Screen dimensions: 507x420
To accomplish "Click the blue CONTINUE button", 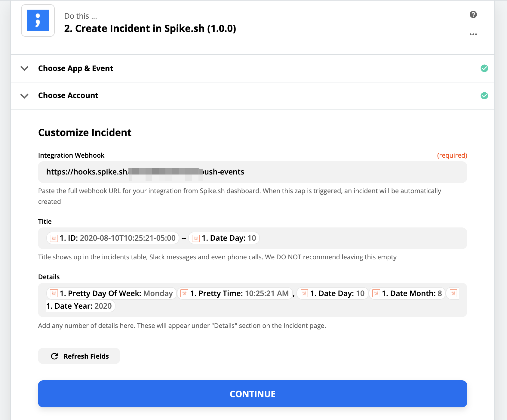I will pos(253,394).
